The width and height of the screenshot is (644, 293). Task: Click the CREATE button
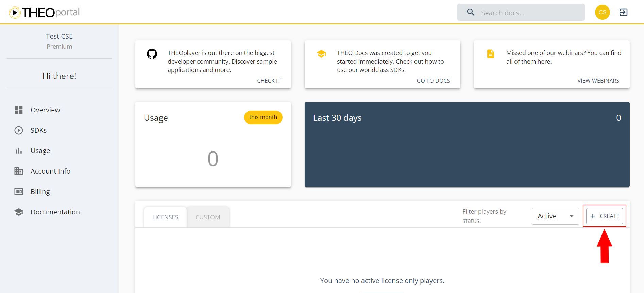click(605, 216)
